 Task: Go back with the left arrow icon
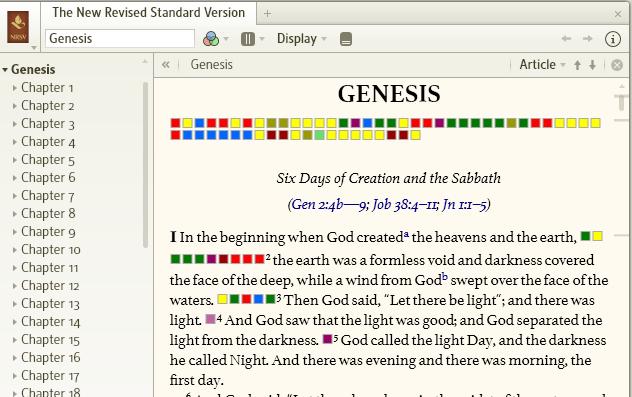tap(566, 39)
